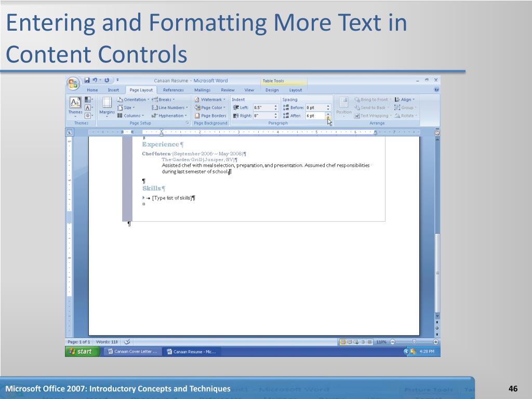The height and width of the screenshot is (399, 532).
Task: Click the vertical scrollbar down arrow
Action: tap(437, 316)
